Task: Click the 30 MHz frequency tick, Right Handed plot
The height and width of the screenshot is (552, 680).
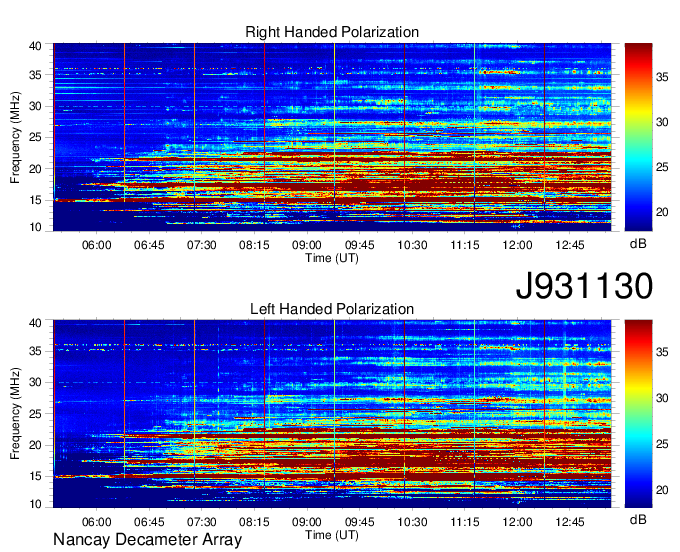Action: 35,106
